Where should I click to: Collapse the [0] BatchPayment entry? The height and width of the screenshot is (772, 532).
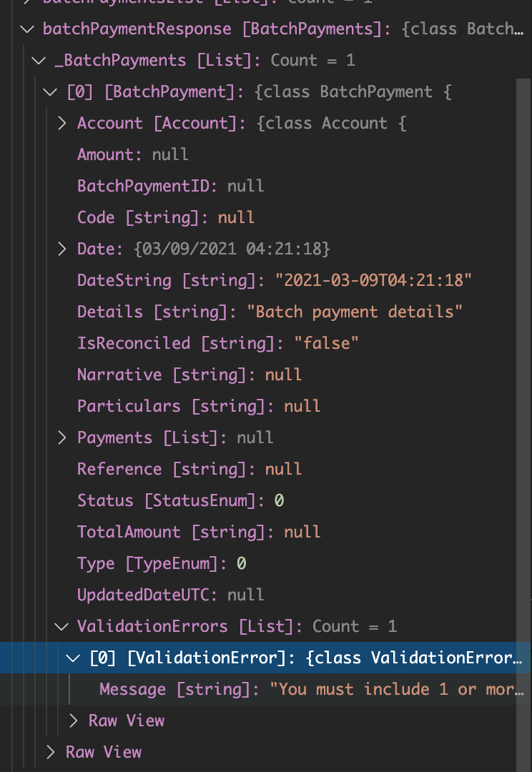coord(49,91)
